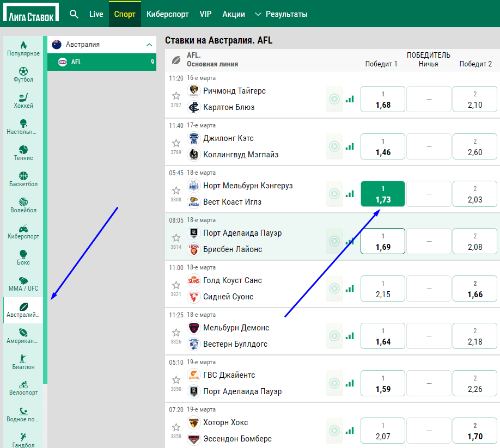The height and width of the screenshot is (448, 500).
Task: Select MMA / UFC in the sidebar
Action: tap(23, 284)
